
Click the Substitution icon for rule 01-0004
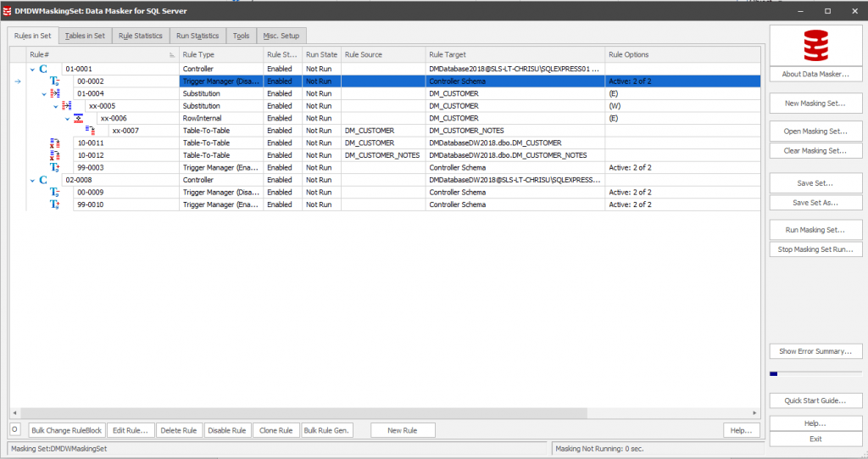point(55,93)
